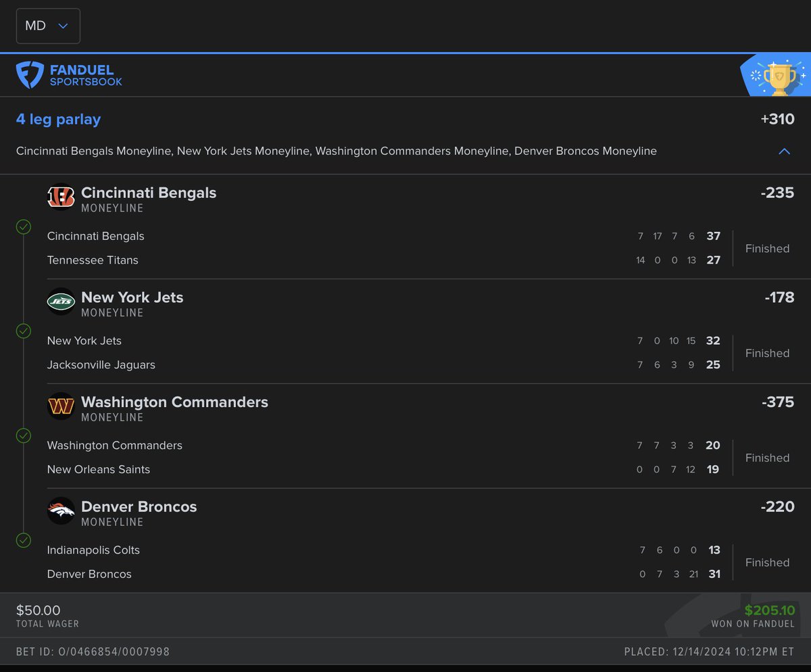The height and width of the screenshot is (672, 811).
Task: Click Finished status for Jets game
Action: tap(767, 354)
